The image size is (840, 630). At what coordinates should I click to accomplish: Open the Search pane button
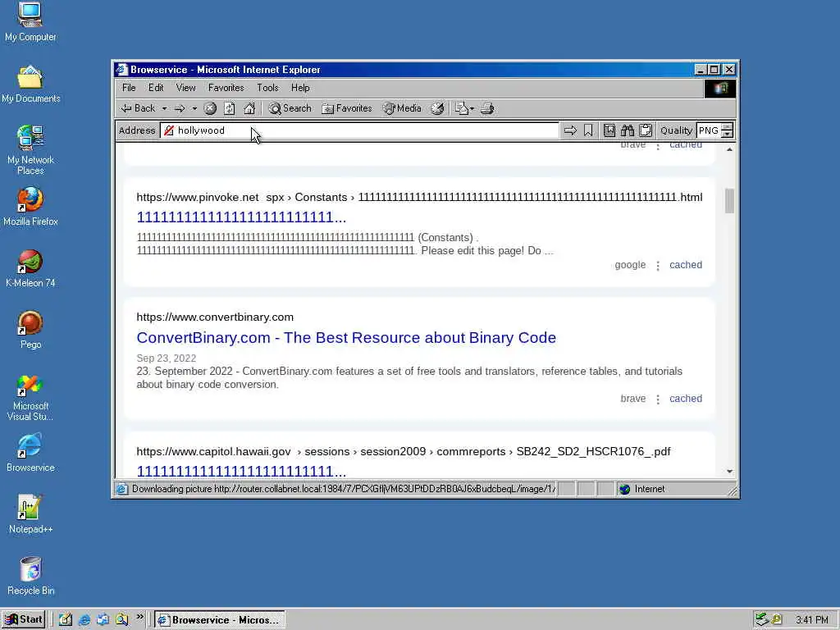click(290, 108)
